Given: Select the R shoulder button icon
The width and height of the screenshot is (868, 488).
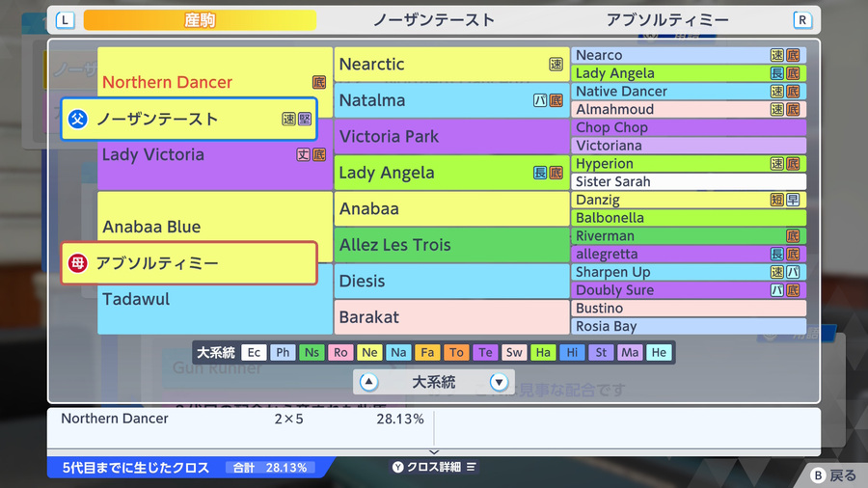Looking at the screenshot, I should click(x=802, y=20).
